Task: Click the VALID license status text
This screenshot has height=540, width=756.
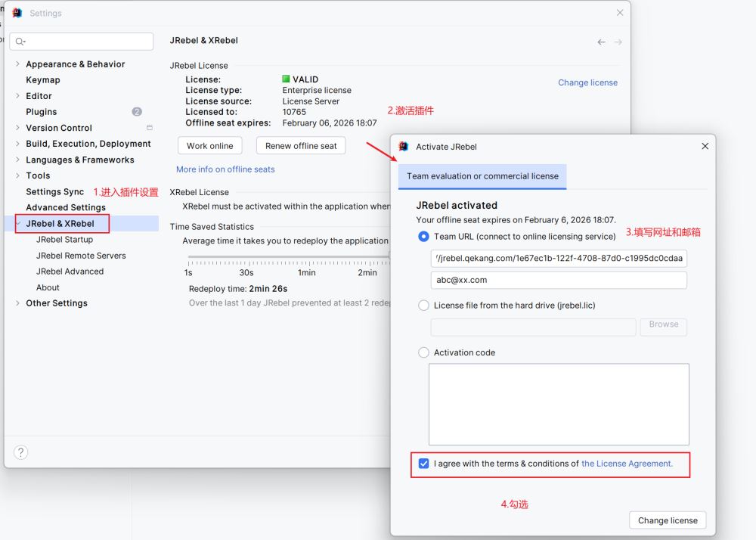Action: 305,79
